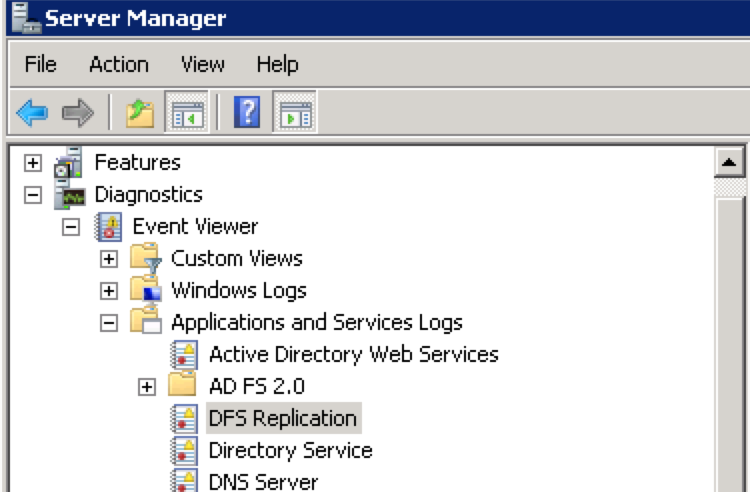Click the DNS Server log icon

click(x=184, y=481)
